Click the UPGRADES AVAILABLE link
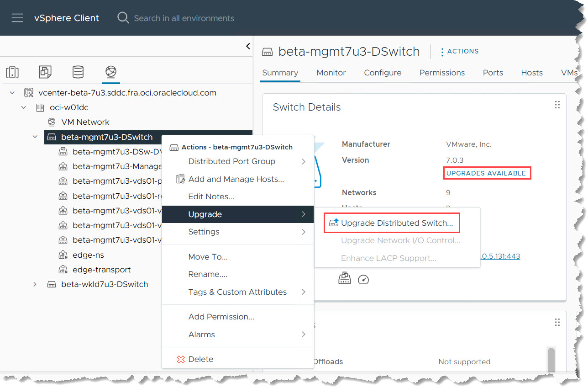 tap(486, 173)
